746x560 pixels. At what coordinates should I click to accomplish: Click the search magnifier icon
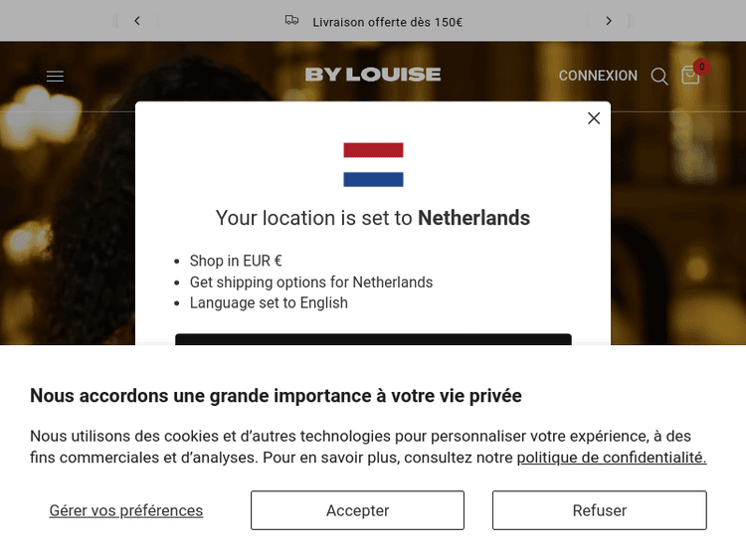[659, 77]
